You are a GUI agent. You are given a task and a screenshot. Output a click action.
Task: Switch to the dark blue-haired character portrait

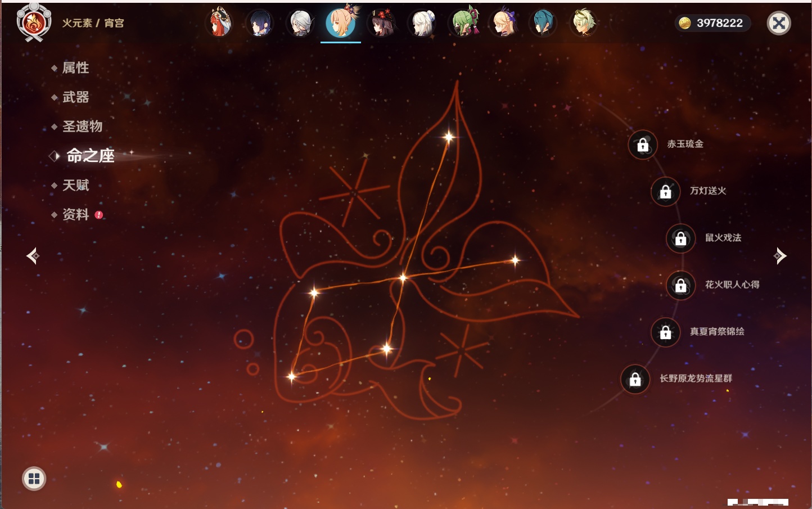(x=260, y=23)
